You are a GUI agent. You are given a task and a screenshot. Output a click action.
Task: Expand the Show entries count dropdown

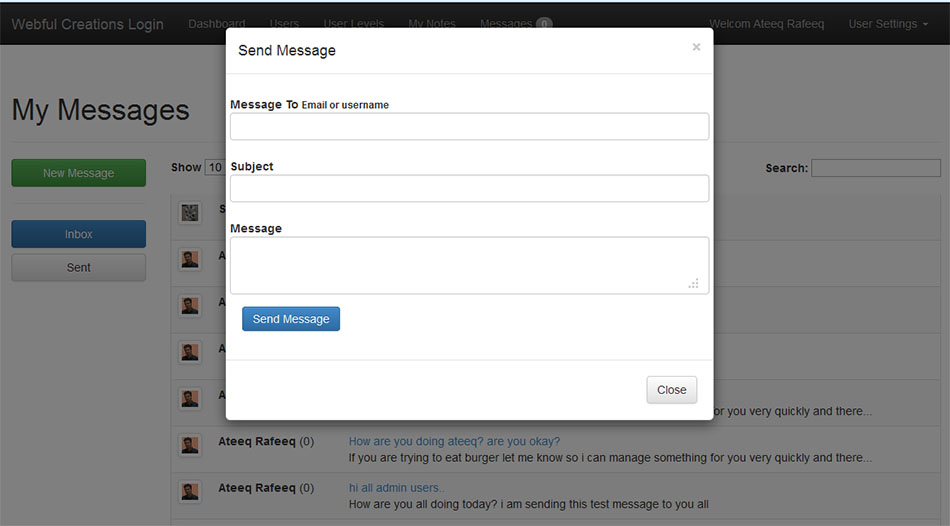coord(215,168)
